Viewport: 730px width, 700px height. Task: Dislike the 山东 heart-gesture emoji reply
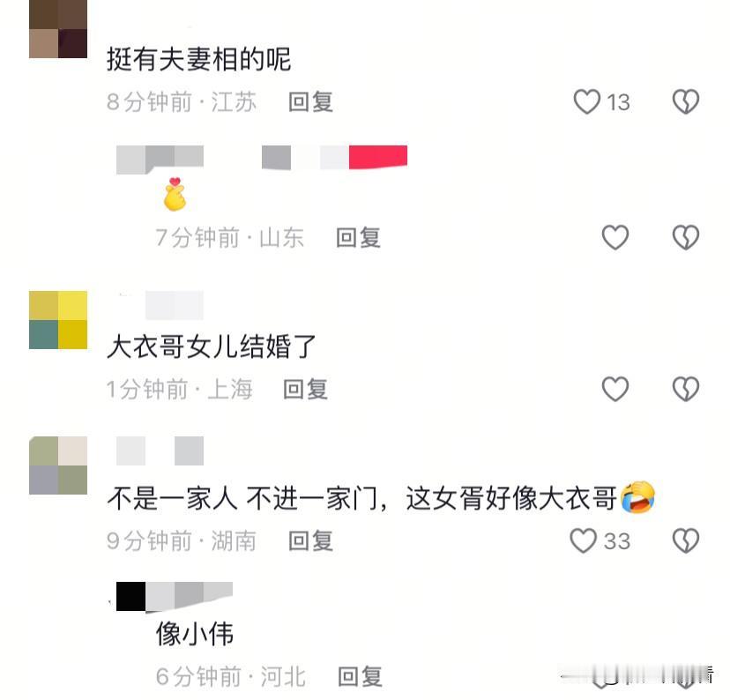click(686, 237)
